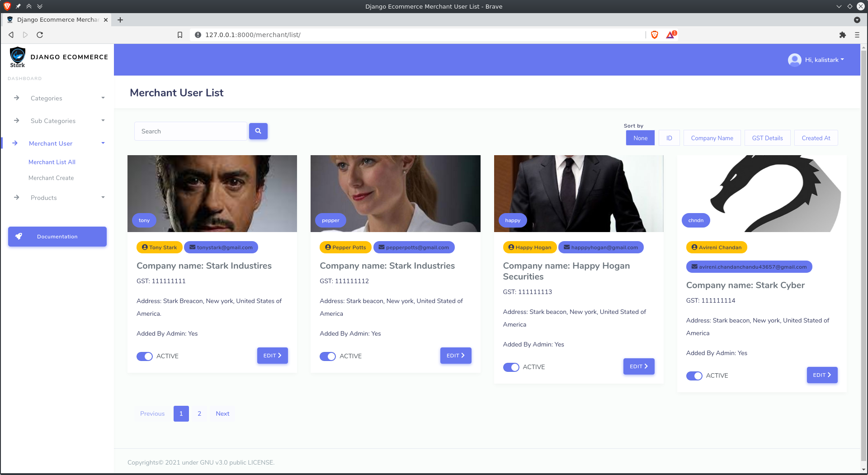Turn off ACTIVE switch on Stark Cyber card
The height and width of the screenshot is (475, 868).
694,375
